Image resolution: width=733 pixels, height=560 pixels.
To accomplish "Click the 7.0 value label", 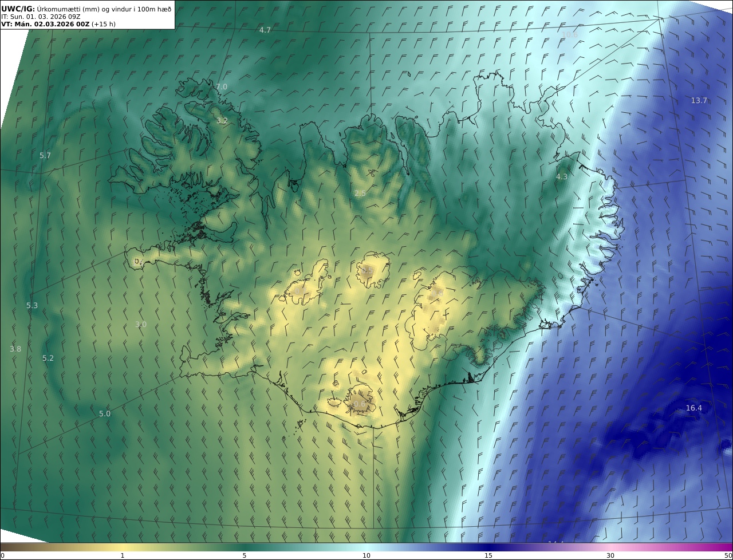I will (x=222, y=86).
